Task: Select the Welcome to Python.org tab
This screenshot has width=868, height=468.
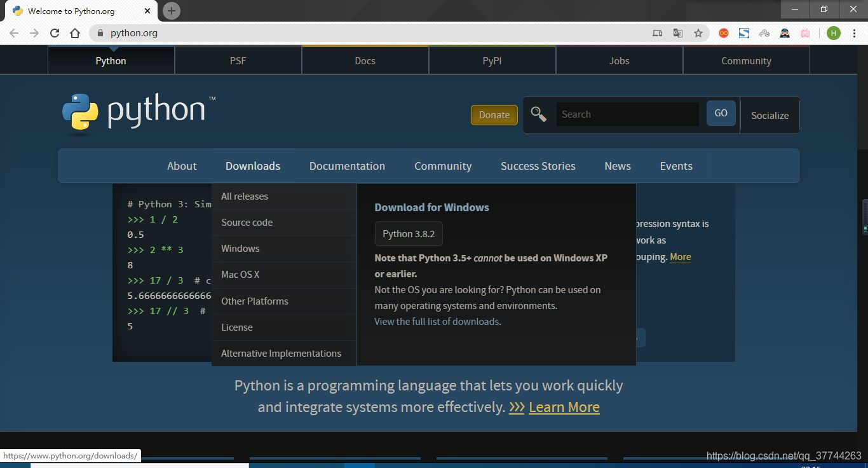Action: click(x=81, y=11)
